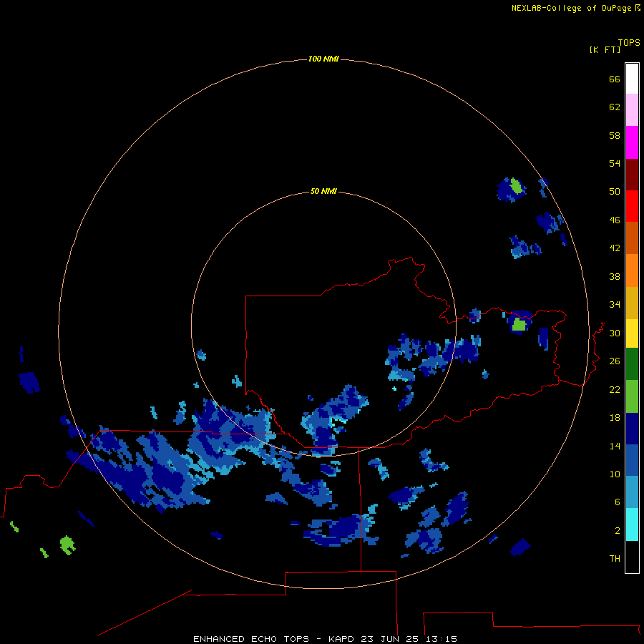
Task: Select the legend value 22
Action: (x=615, y=389)
